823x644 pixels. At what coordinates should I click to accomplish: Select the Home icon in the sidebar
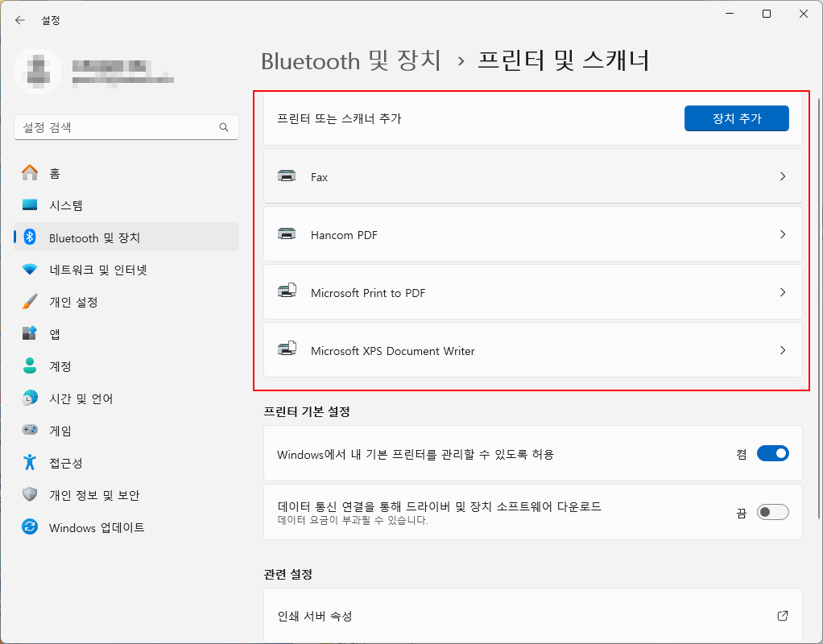(31, 172)
